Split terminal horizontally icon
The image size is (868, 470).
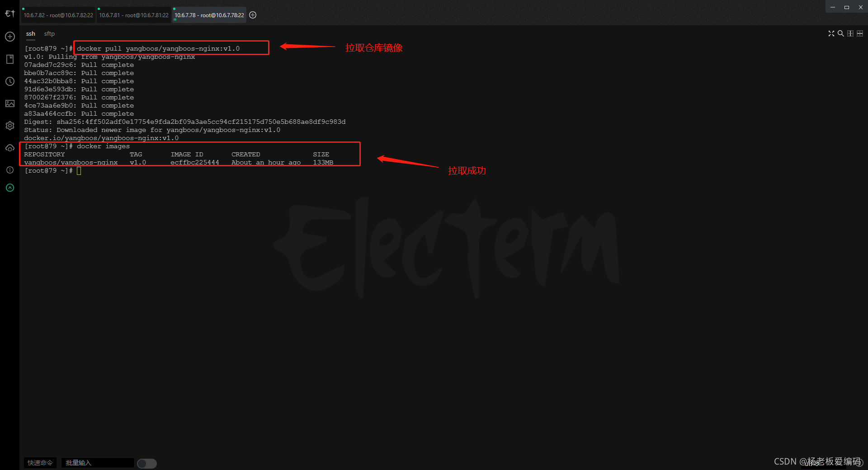(860, 33)
